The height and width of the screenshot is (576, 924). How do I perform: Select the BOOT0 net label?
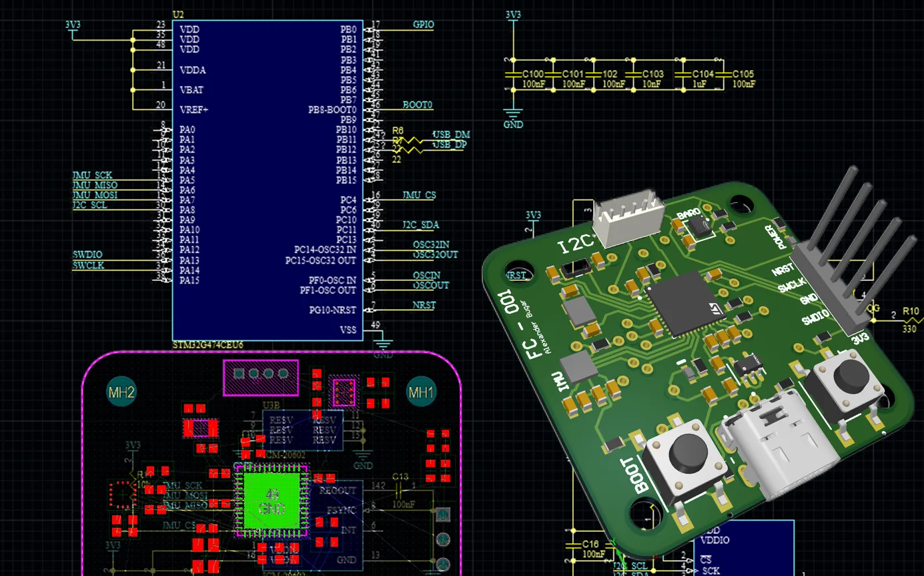tap(418, 105)
